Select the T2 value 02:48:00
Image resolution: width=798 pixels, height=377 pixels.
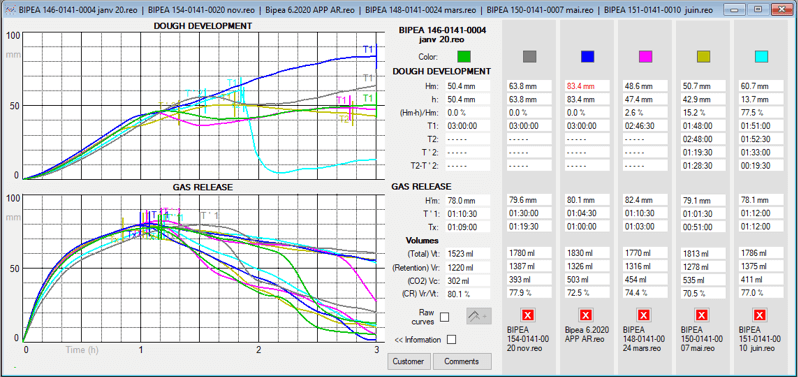tap(703, 139)
